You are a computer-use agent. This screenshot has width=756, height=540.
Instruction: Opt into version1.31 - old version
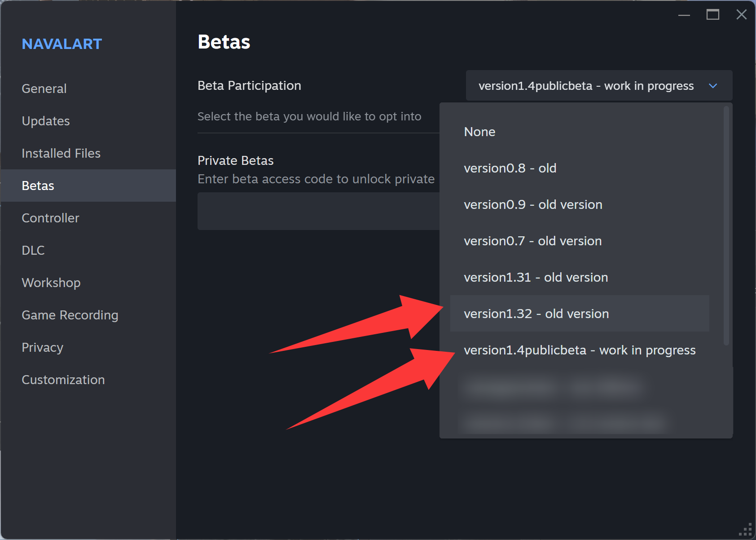[536, 277]
